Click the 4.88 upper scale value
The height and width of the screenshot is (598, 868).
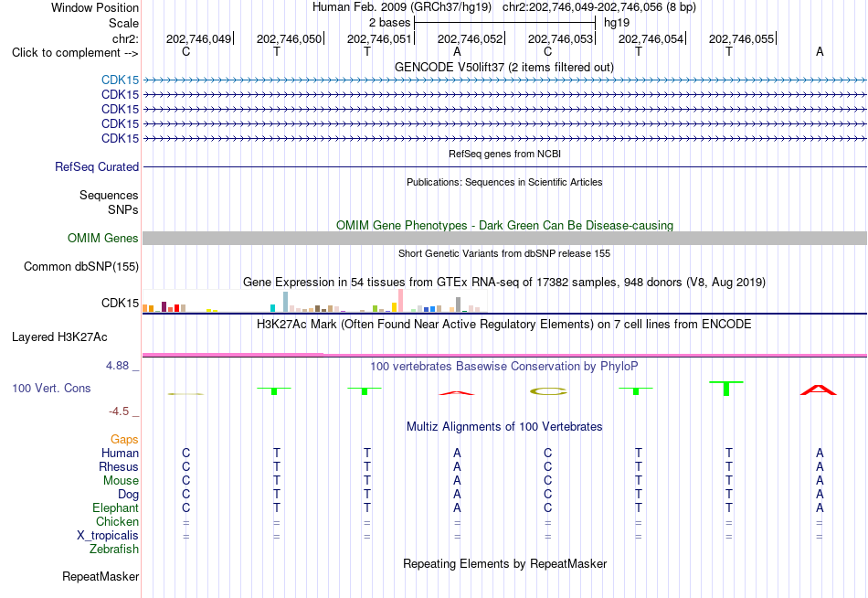(x=117, y=366)
